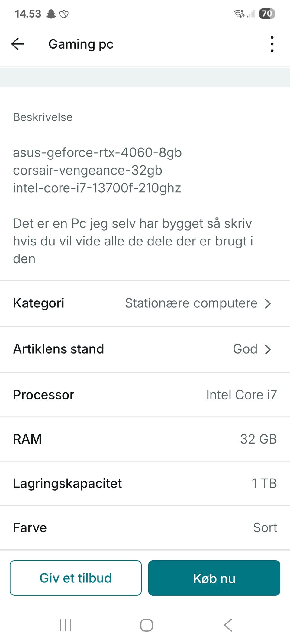The width and height of the screenshot is (290, 644).
Task: Tap the Android recent apps button
Action: (66, 625)
